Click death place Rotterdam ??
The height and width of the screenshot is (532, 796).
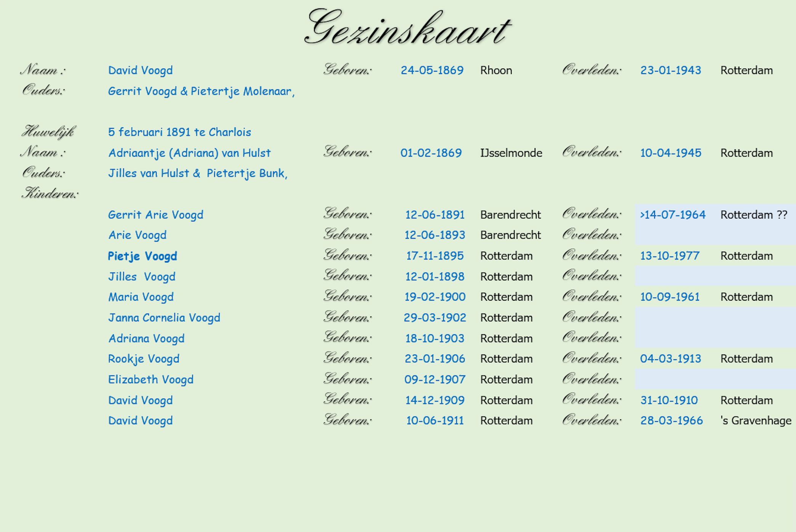coord(753,215)
